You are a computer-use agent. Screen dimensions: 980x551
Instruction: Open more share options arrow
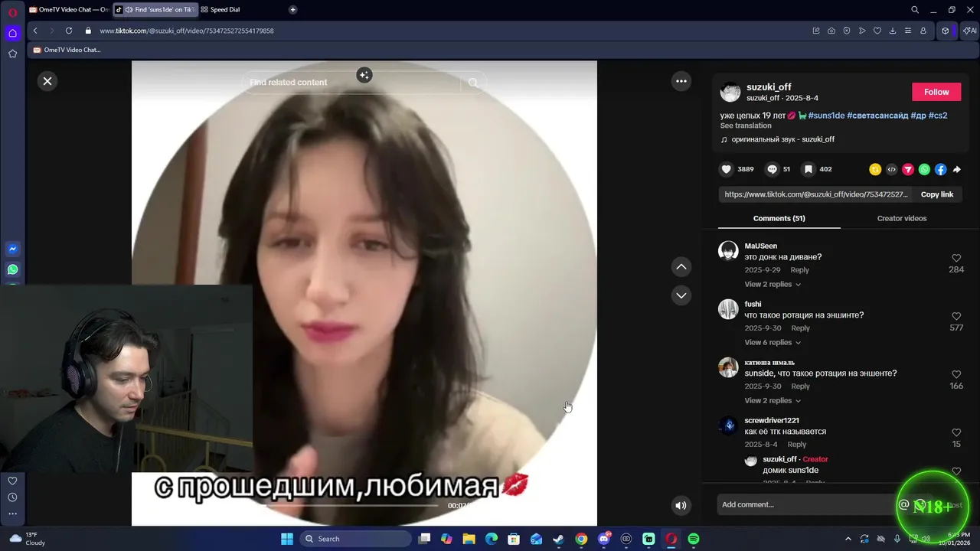[956, 169]
